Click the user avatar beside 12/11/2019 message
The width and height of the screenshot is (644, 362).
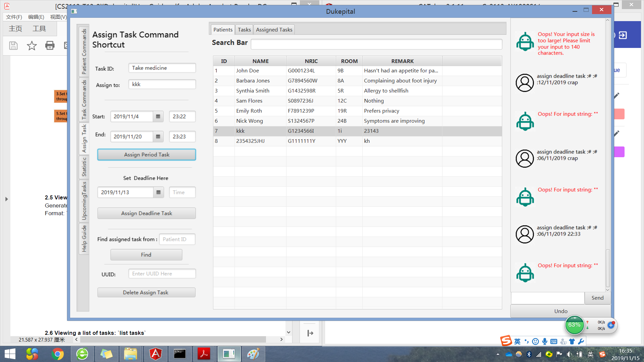pos(525,83)
